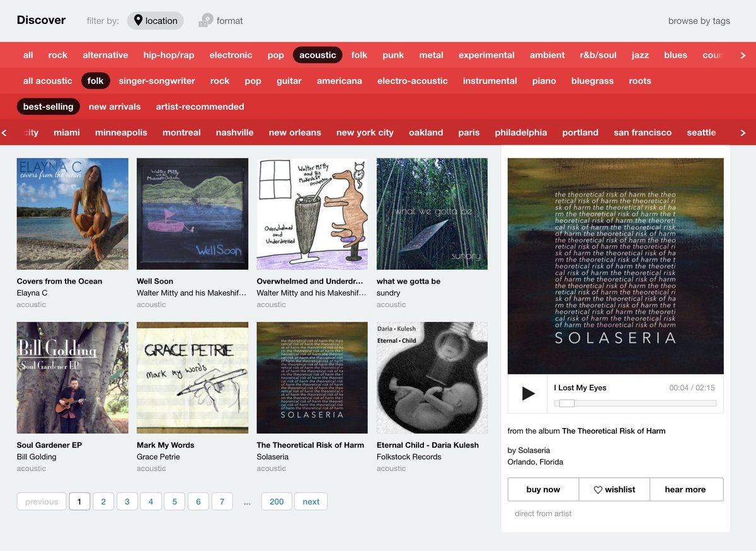Open Covers from the Ocean album cover

[72, 214]
